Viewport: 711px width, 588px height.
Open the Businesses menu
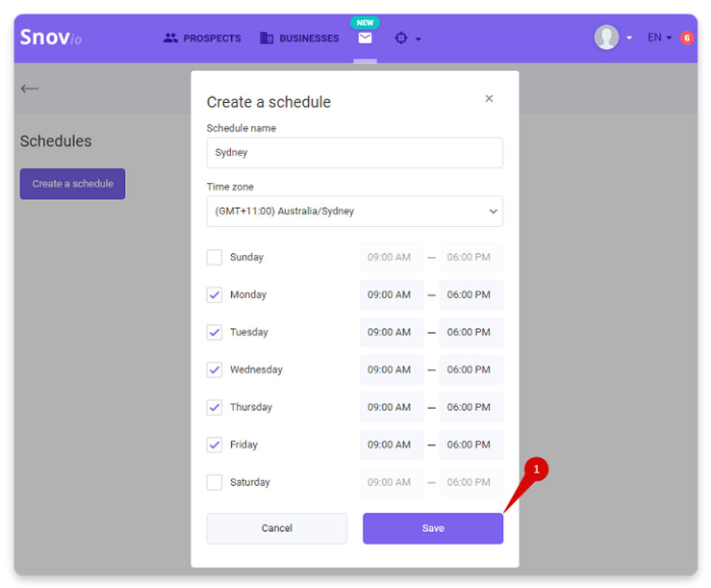coord(299,38)
